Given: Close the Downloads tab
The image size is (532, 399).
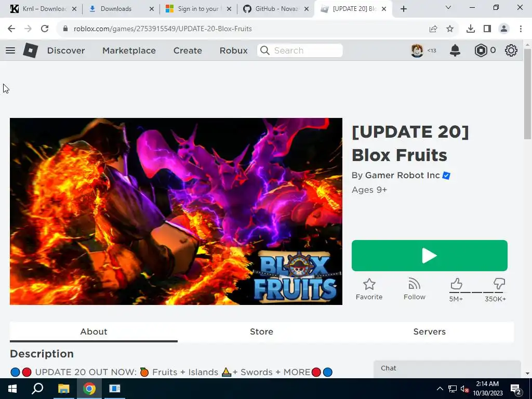Looking at the screenshot, I should click(152, 9).
